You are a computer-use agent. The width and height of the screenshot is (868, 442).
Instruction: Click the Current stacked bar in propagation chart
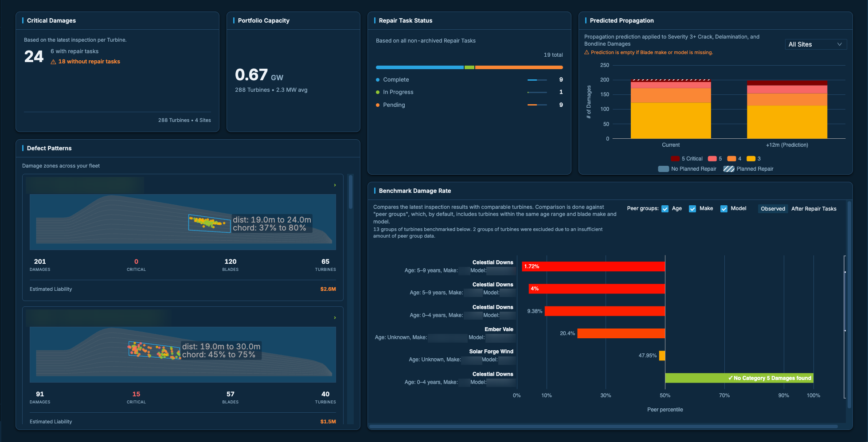(671, 109)
